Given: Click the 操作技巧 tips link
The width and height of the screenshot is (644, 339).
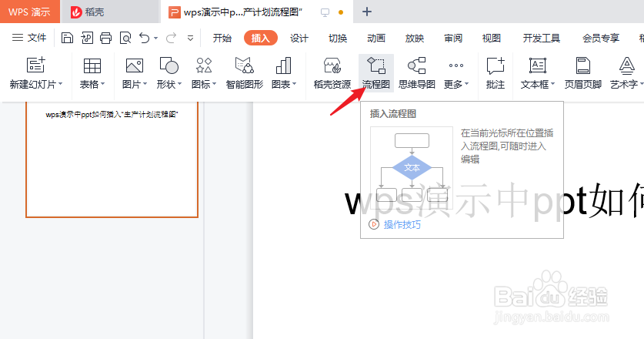Looking at the screenshot, I should coord(402,225).
